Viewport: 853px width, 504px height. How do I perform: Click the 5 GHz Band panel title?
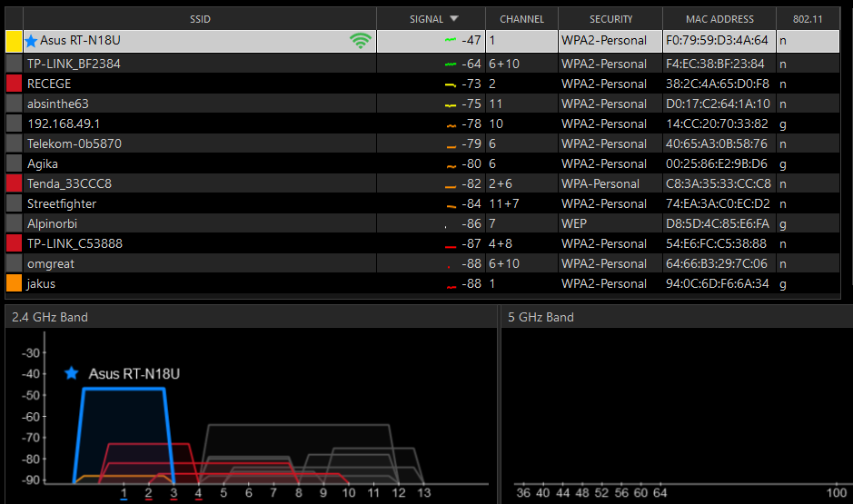pos(541,317)
